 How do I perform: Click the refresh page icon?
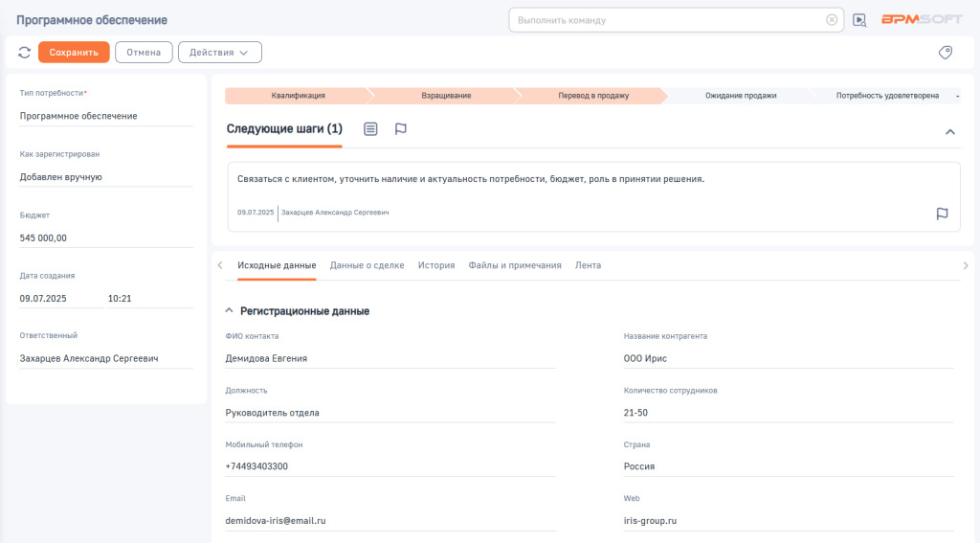24,53
